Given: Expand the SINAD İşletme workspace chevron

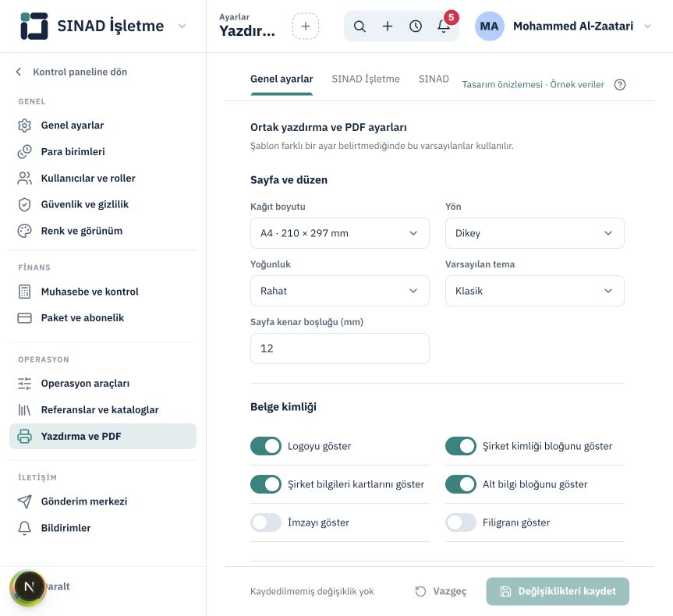Looking at the screenshot, I should point(182,27).
